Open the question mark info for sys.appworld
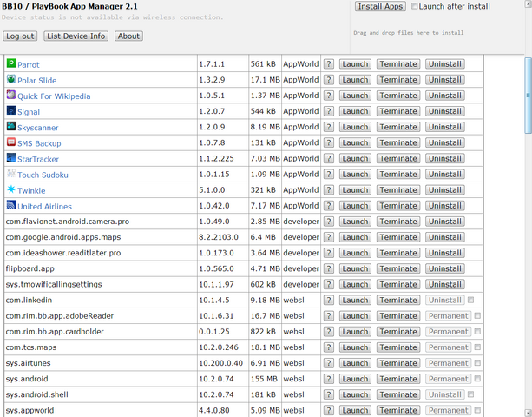This screenshot has height=417, width=532. 328,410
